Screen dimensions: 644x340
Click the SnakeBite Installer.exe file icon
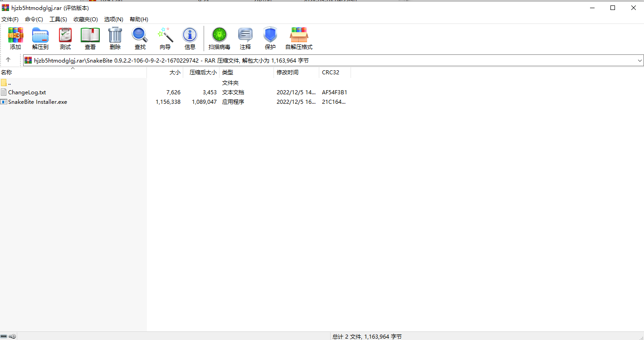(x=4, y=102)
